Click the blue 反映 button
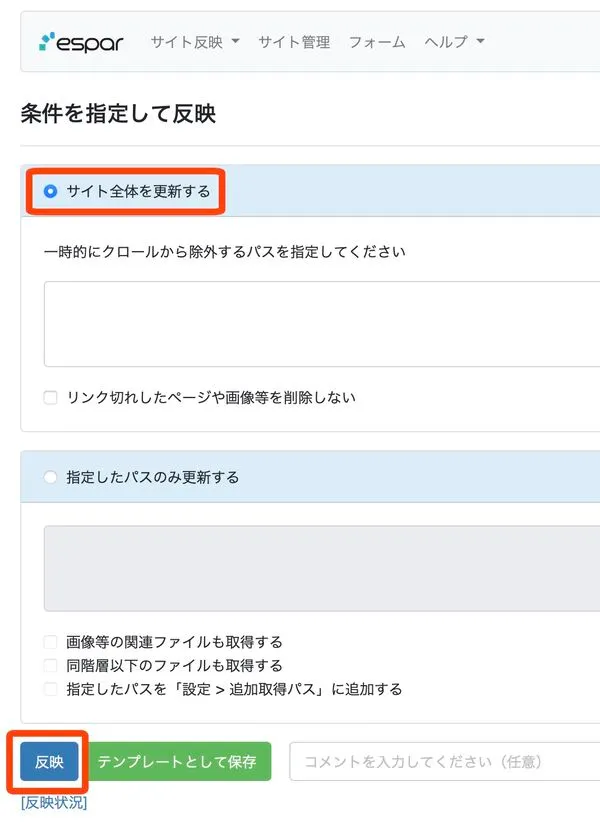This screenshot has width=600, height=827. 49,762
